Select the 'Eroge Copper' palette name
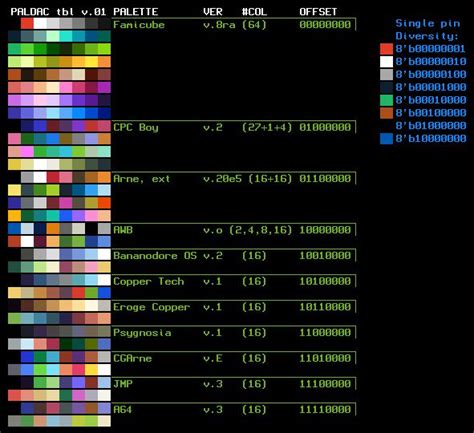474x433 pixels. point(152,307)
